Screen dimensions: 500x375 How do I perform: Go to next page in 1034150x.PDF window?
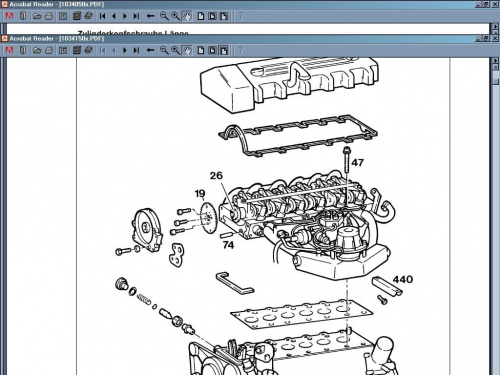[125, 50]
